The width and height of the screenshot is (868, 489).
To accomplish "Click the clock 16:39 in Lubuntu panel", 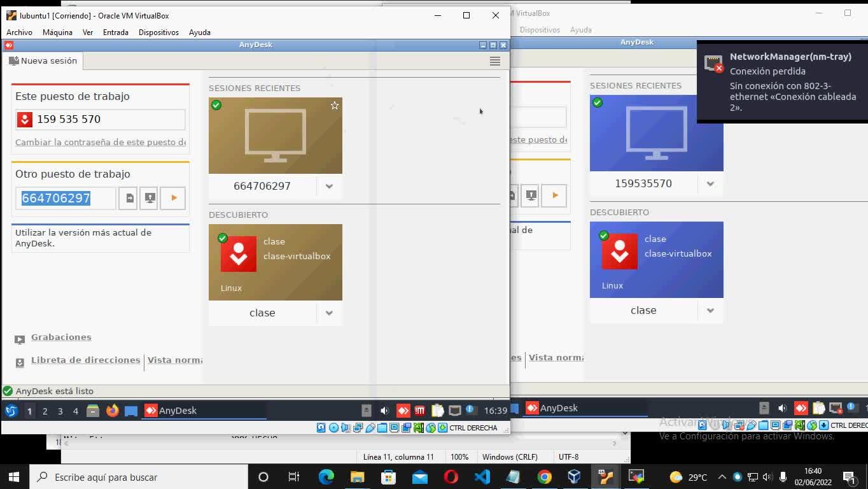I will [496, 411].
